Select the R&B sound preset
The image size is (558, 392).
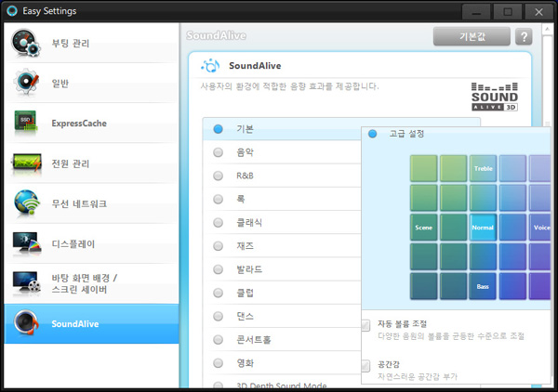[218, 175]
